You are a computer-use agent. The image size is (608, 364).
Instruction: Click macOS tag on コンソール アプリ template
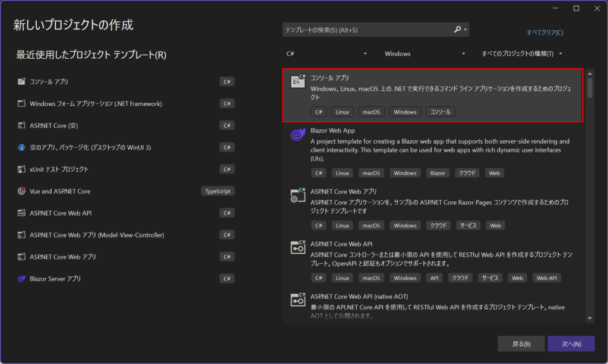pos(371,112)
